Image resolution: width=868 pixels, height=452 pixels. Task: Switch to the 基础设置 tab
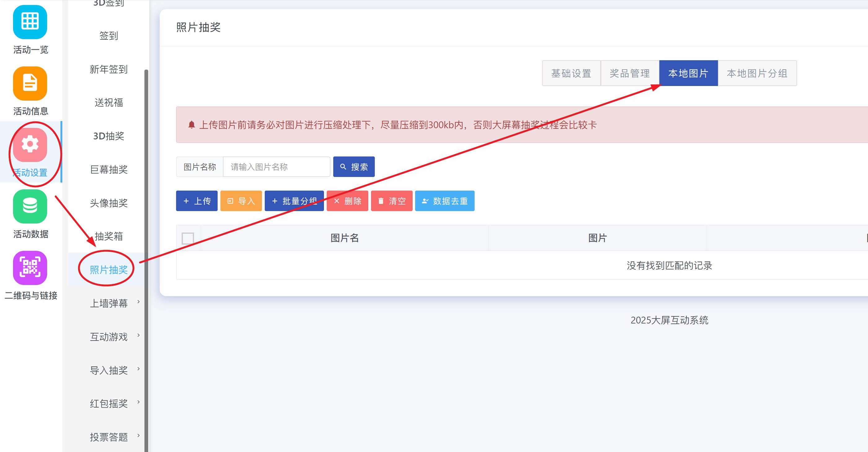click(x=571, y=73)
